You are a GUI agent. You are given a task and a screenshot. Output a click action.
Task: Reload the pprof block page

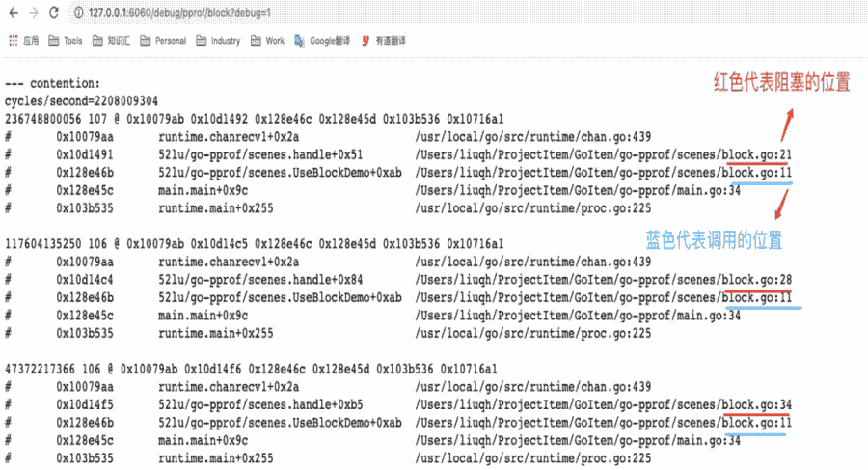click(54, 14)
